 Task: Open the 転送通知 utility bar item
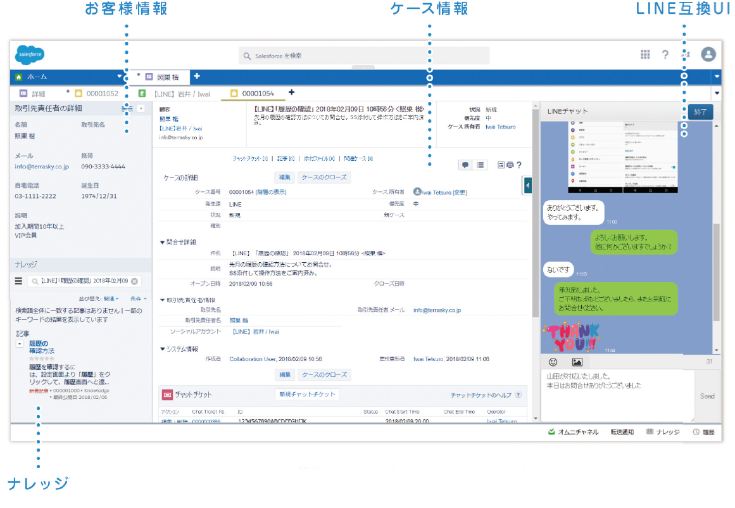622,432
